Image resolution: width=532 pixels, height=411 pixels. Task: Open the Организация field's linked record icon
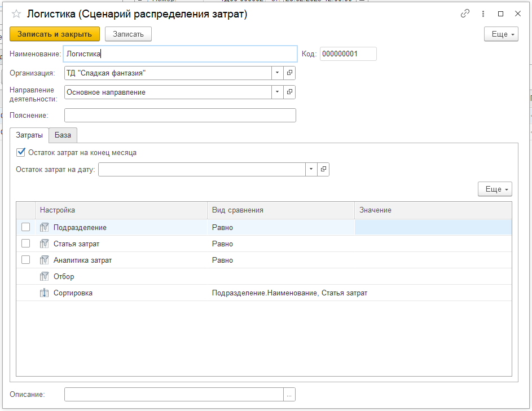(x=289, y=73)
